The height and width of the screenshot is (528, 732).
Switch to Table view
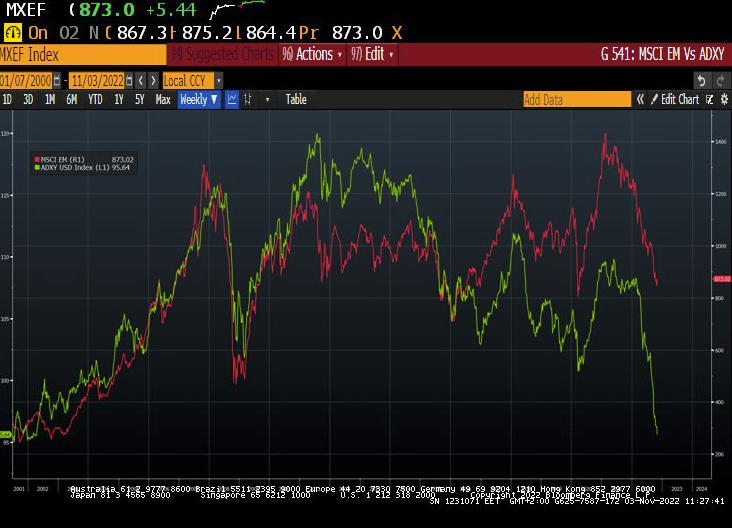point(296,99)
